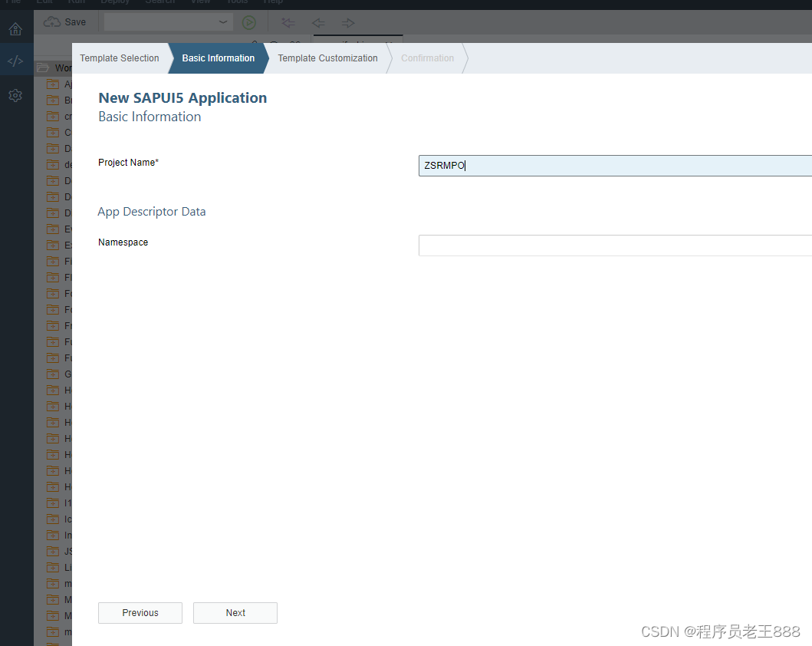
Task: Expand the folder starting with 'de'
Action: (53, 165)
